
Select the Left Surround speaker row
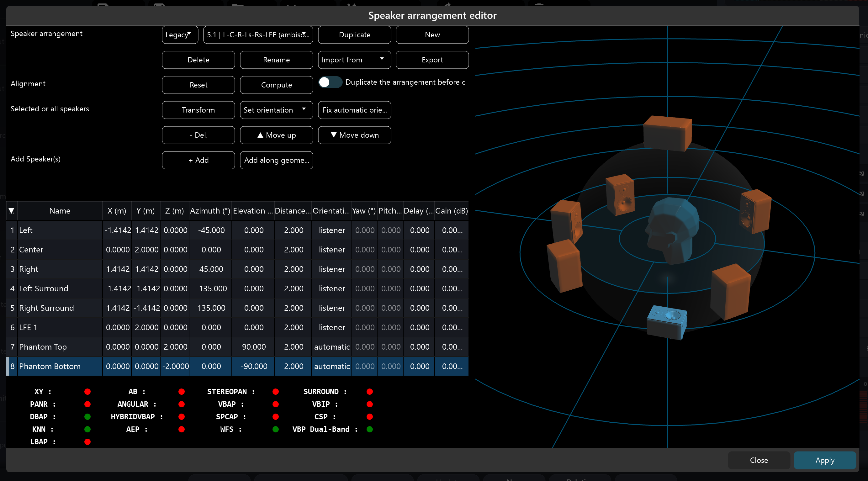click(44, 289)
